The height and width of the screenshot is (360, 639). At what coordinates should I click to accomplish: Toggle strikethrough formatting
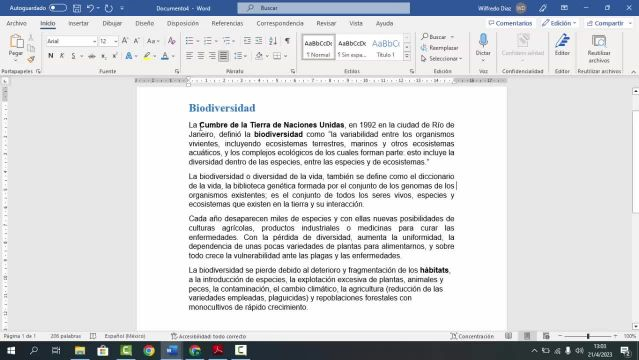92,56
